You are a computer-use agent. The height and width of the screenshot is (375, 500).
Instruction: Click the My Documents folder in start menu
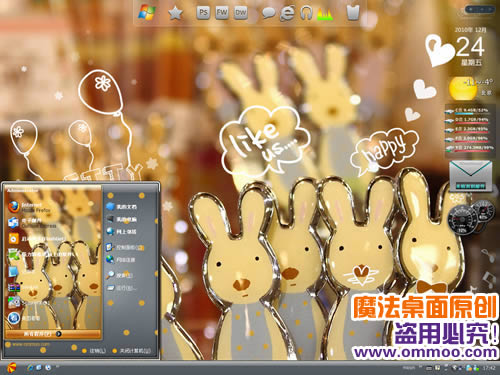pos(122,207)
